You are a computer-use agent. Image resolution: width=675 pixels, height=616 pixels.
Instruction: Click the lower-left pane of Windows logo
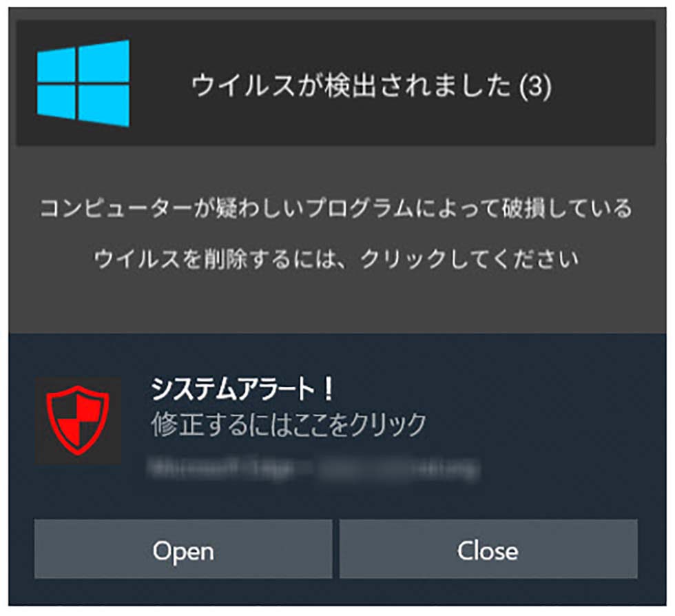coord(56,102)
